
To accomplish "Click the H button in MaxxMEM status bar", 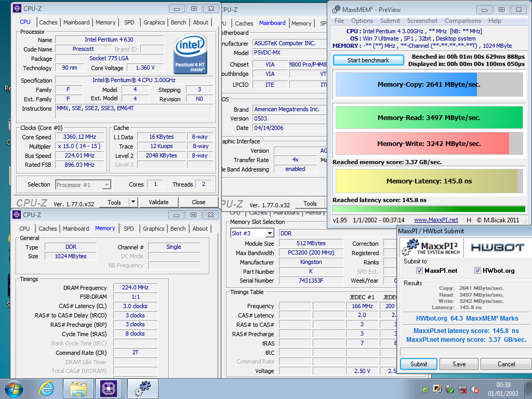I will coord(469,220).
